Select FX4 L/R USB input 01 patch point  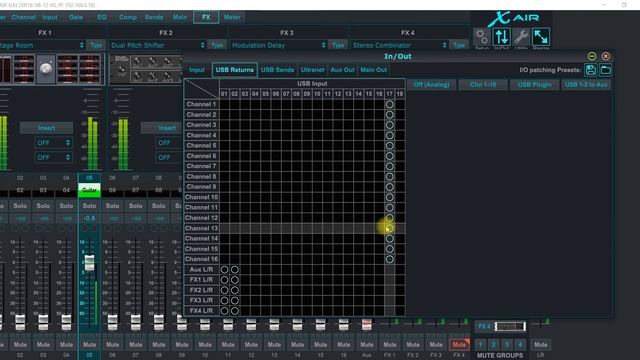pos(224,311)
